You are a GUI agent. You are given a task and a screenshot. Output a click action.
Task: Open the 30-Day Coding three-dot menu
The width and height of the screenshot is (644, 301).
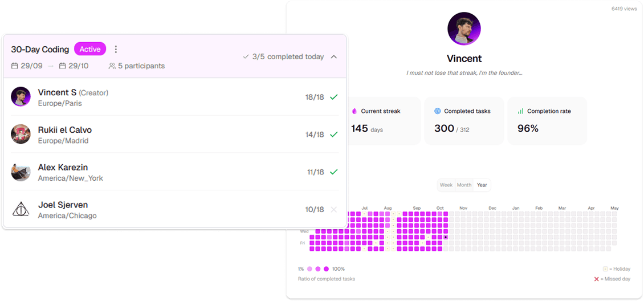tap(116, 50)
